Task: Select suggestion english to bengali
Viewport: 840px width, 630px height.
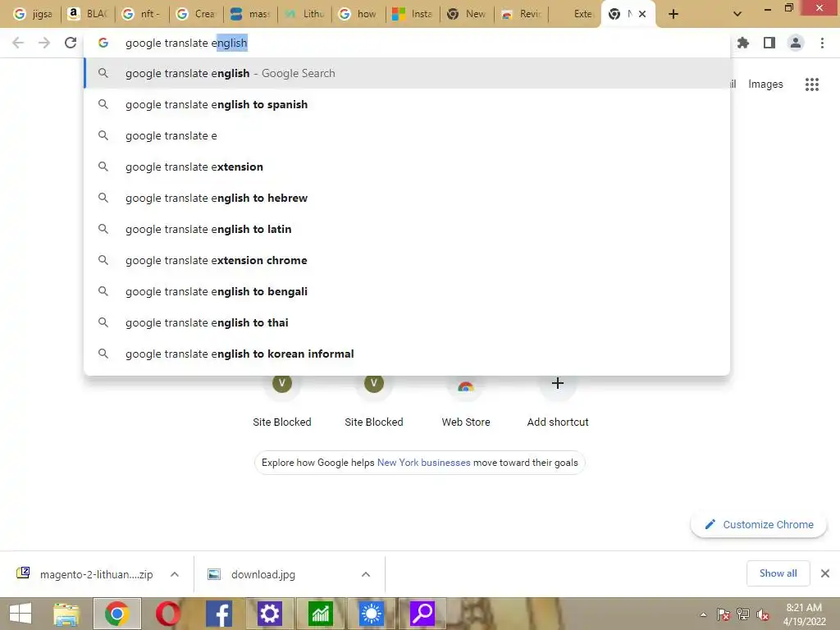Action: click(x=407, y=291)
